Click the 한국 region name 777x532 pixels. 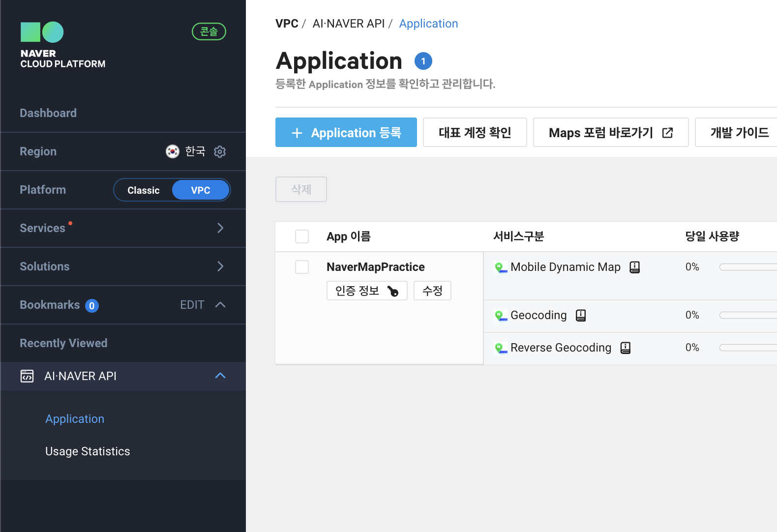coord(195,151)
